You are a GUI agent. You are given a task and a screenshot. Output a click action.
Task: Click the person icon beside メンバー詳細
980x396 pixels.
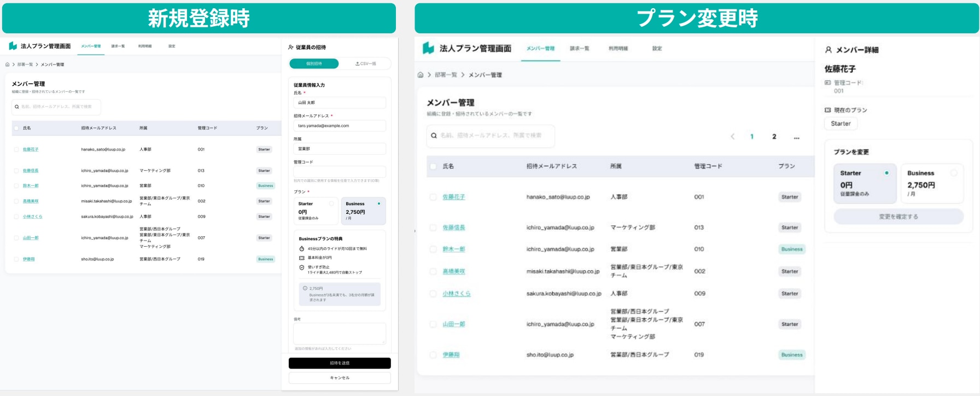pos(829,50)
